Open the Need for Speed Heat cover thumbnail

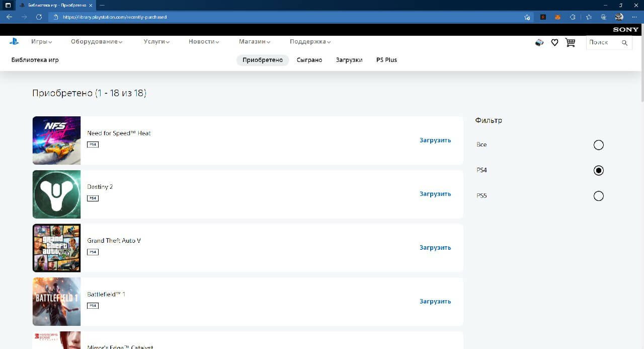click(x=56, y=141)
